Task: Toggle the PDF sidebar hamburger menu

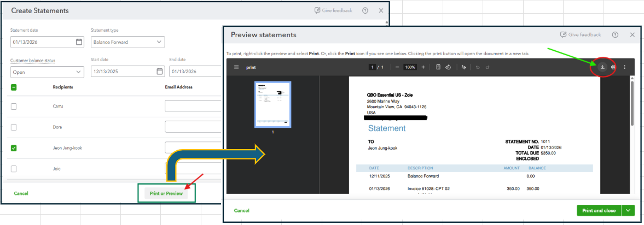Action: [236, 67]
